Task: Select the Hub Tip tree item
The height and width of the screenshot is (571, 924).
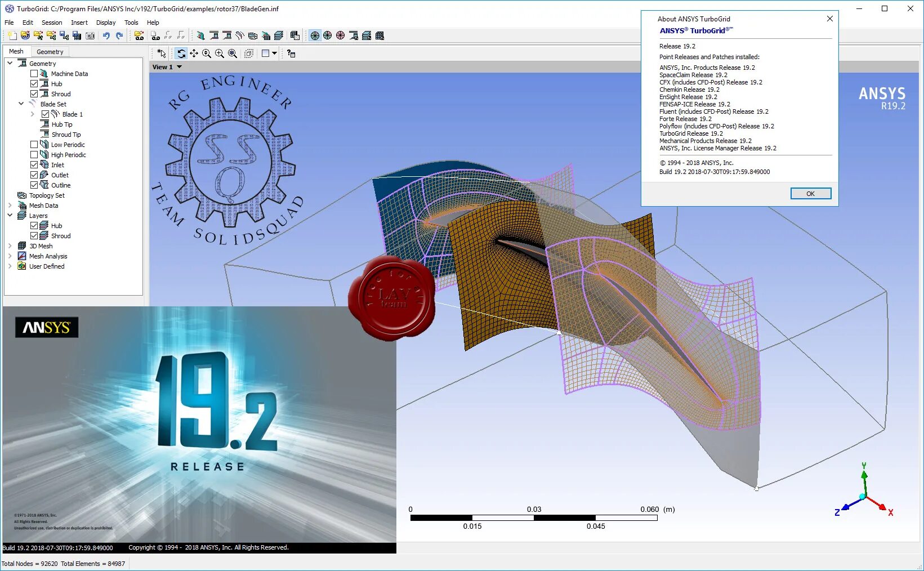Action: 62,124
